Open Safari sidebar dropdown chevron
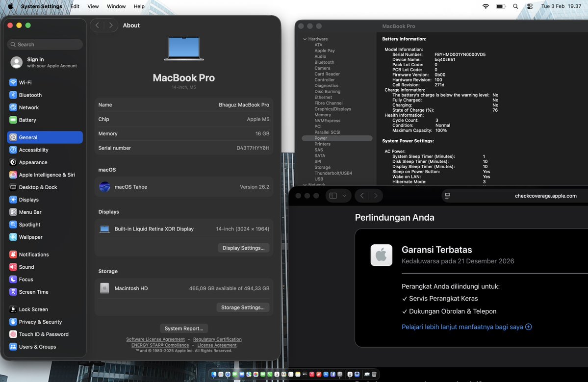Image resolution: width=588 pixels, height=382 pixels. pyautogui.click(x=344, y=196)
